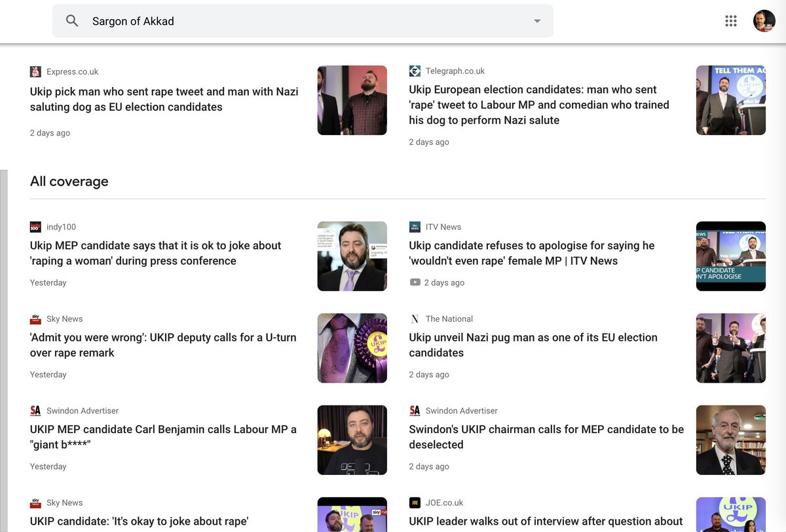Open 'Ukip unveil Nazi pug man' headline

click(533, 345)
